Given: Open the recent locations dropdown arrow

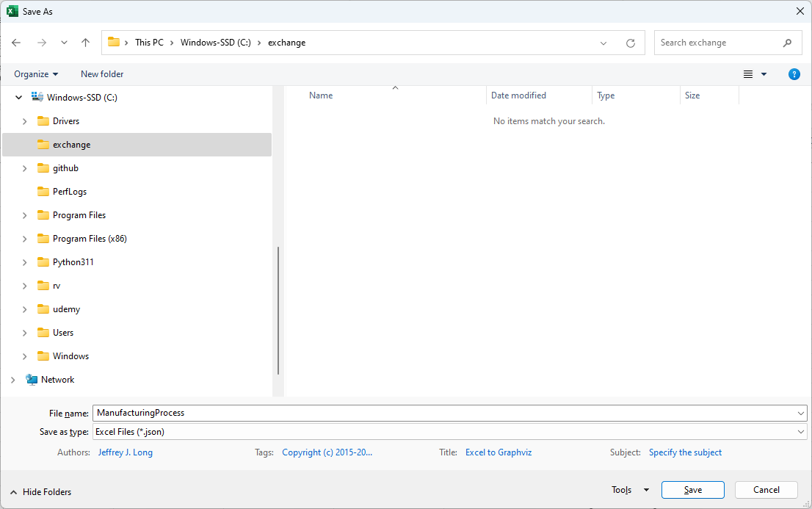Looking at the screenshot, I should (x=64, y=43).
